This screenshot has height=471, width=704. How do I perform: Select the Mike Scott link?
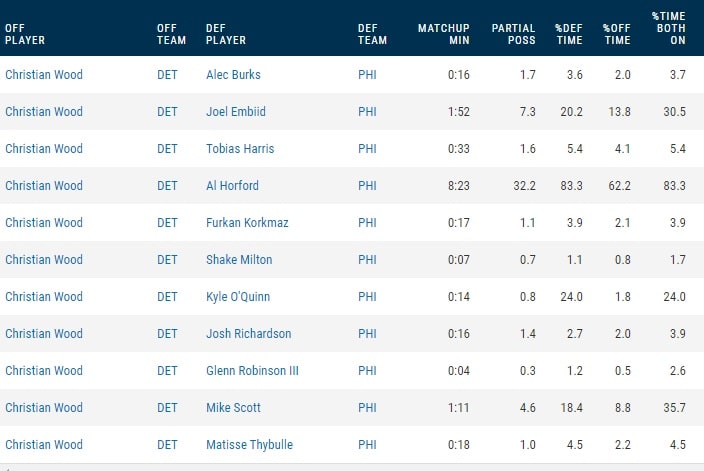click(231, 407)
